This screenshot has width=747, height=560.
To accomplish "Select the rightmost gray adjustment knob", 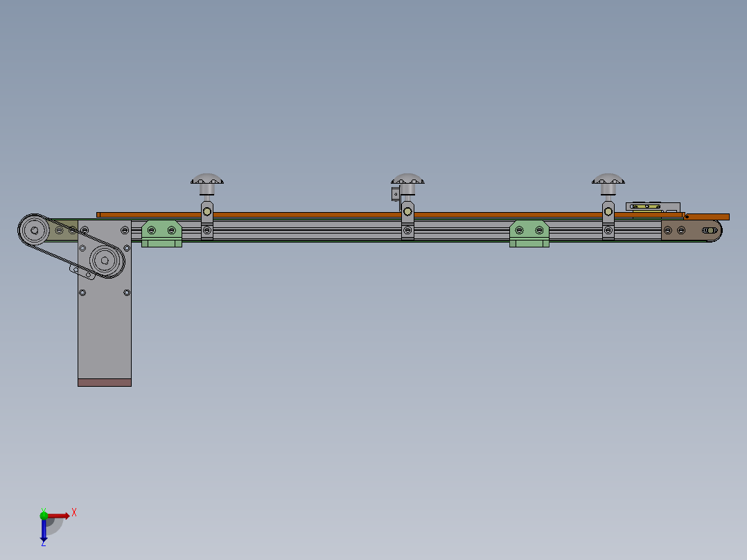I will pos(608,184).
